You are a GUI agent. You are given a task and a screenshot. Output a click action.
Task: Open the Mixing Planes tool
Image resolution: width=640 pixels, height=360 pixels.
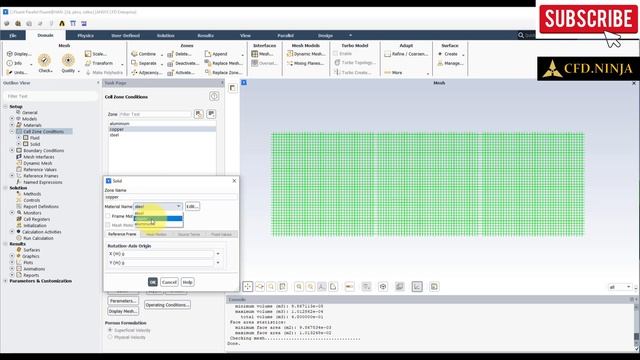point(305,63)
